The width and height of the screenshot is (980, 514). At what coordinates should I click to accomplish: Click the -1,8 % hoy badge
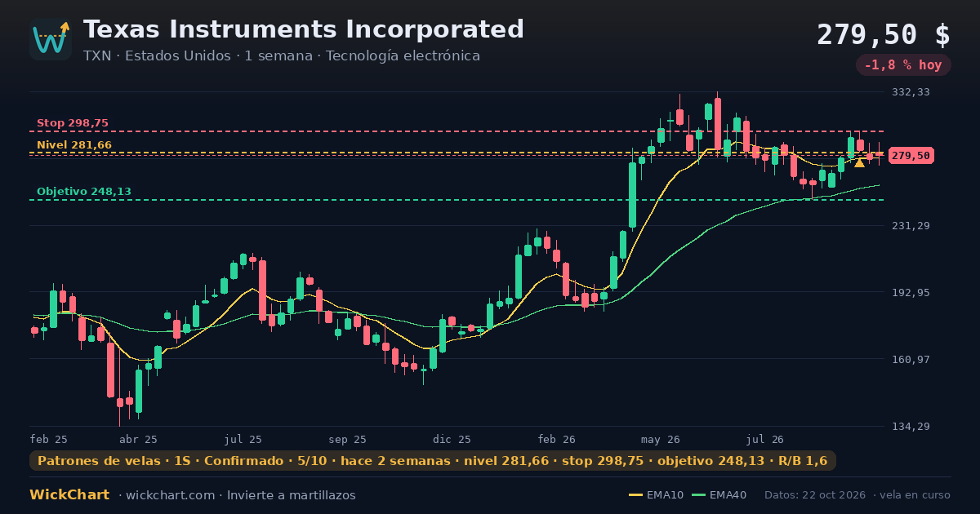click(x=903, y=65)
